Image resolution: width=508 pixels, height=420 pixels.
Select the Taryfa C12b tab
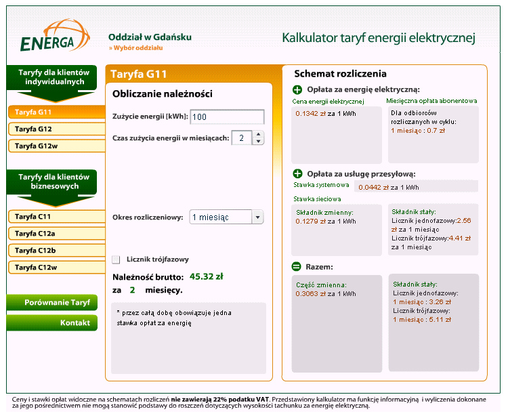[x=57, y=250]
